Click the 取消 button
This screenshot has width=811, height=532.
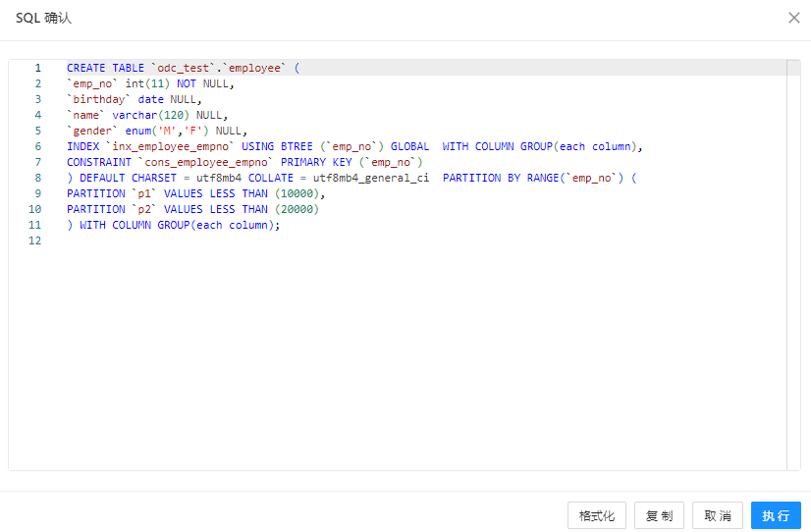click(x=718, y=515)
